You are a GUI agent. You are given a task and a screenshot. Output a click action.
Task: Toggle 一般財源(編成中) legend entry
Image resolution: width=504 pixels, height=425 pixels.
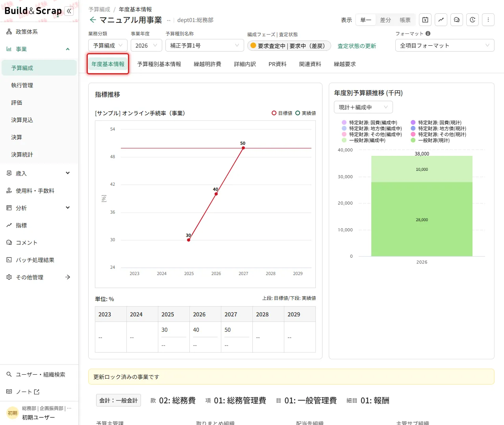coord(363,140)
